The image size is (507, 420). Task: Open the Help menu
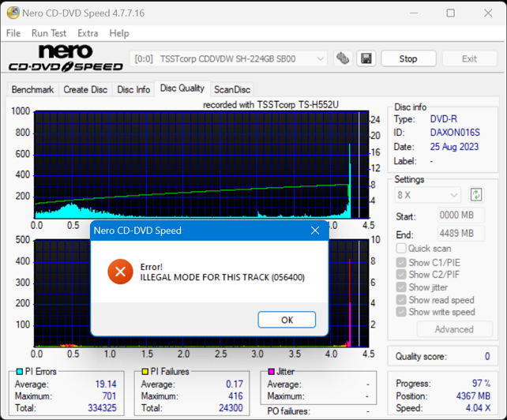[119, 33]
